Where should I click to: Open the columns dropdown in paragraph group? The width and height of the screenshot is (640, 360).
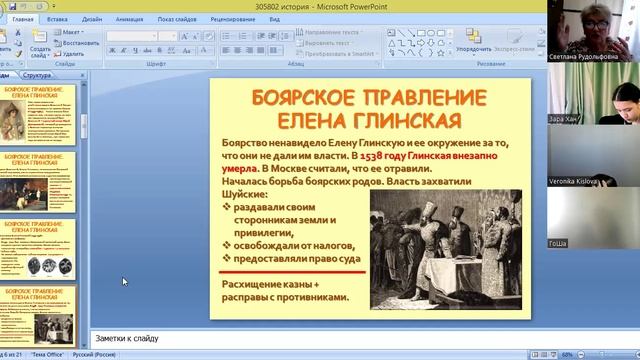tap(276, 50)
